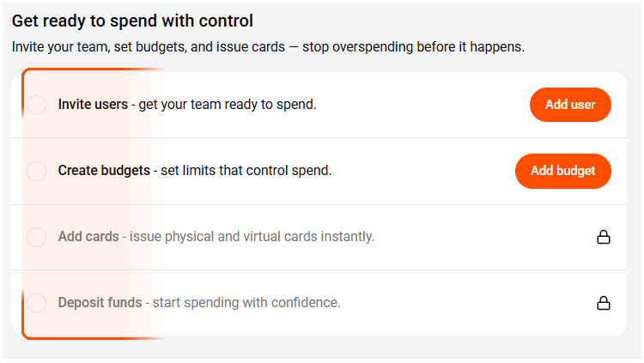Click the lock icon beside Deposit funds

pyautogui.click(x=604, y=303)
